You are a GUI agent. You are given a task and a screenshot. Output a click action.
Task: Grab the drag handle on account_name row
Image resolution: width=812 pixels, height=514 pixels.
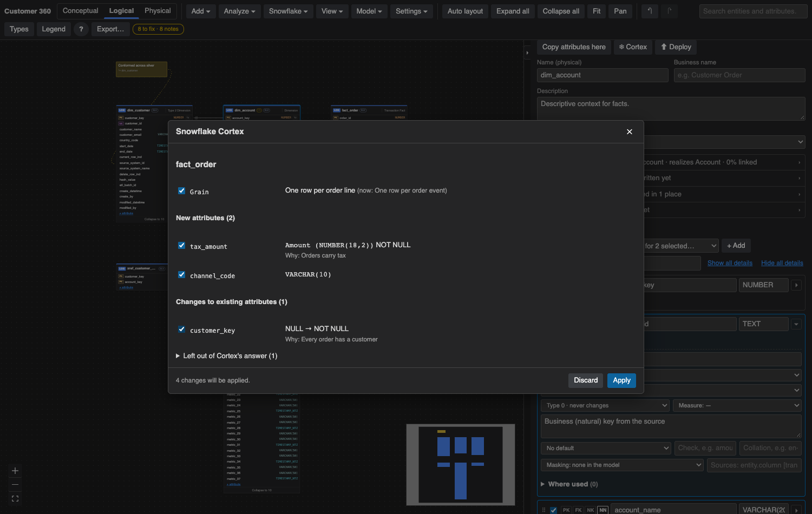point(543,510)
